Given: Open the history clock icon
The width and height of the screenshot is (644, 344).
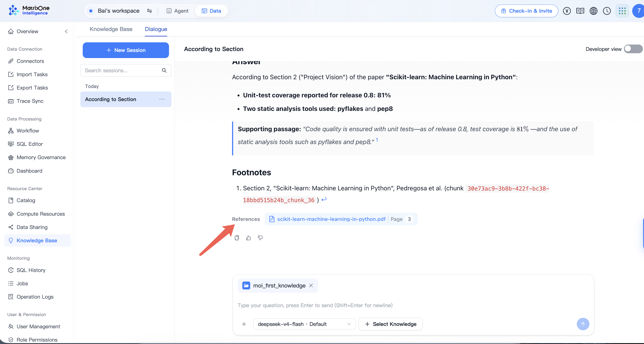Looking at the screenshot, I should [x=607, y=11].
